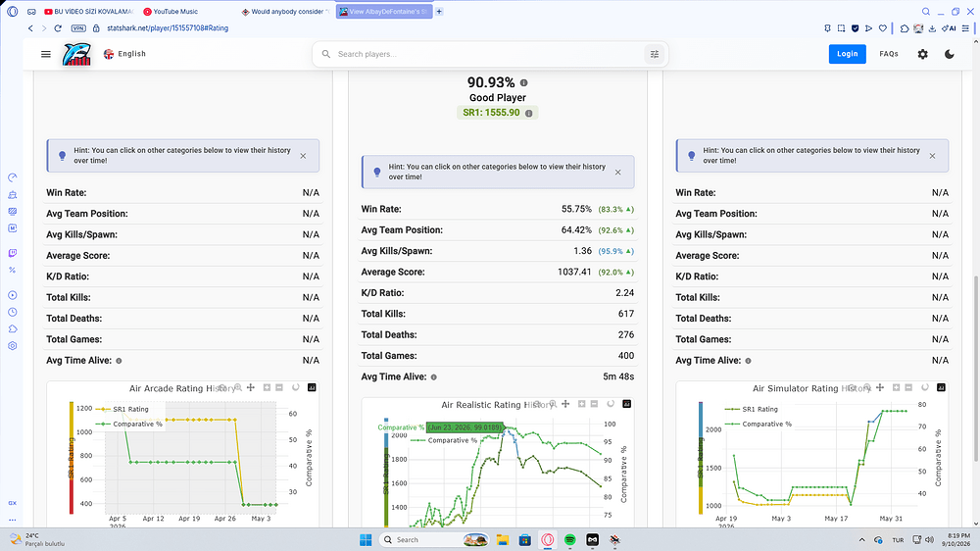Toggle SR1 Rating legend in Air Arcade chart
980x551 pixels.
(122, 409)
